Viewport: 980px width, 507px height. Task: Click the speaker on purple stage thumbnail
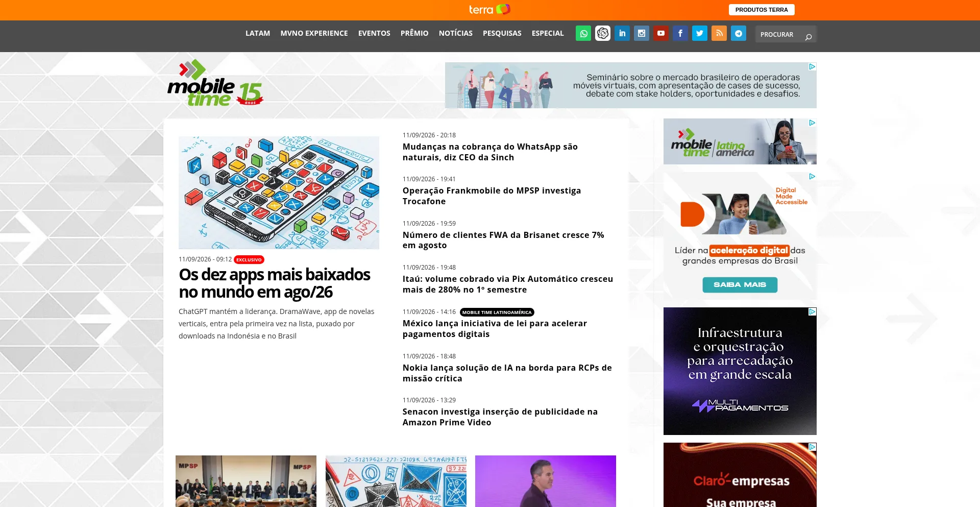pyautogui.click(x=546, y=481)
